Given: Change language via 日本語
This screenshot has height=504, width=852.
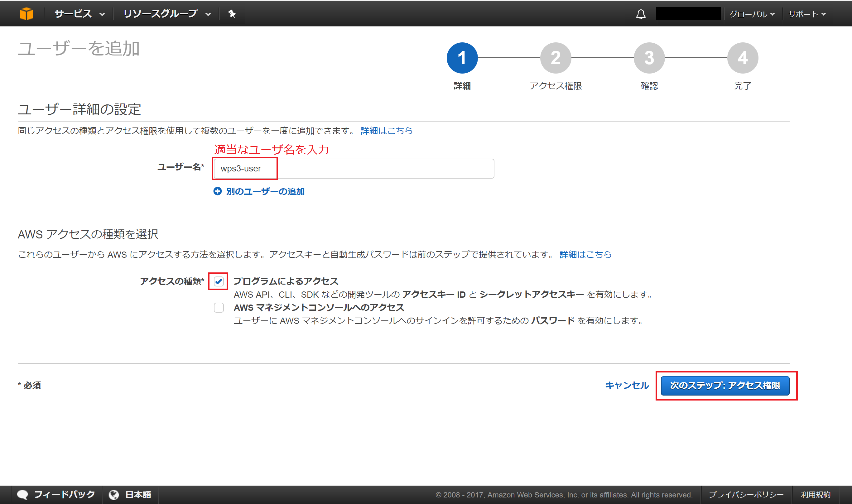Looking at the screenshot, I should [138, 494].
